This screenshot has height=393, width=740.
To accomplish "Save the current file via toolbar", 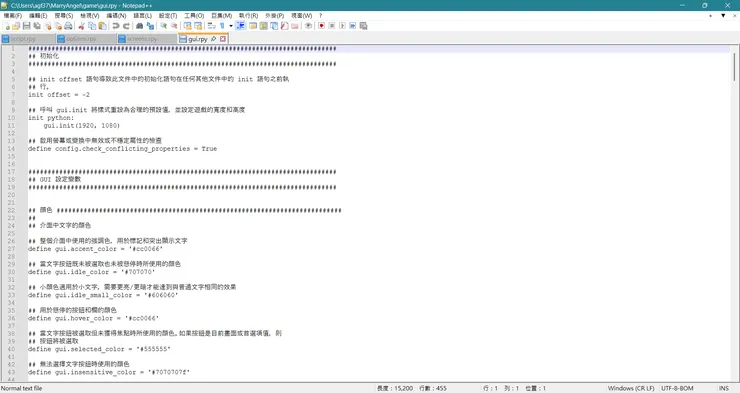I will point(26,26).
